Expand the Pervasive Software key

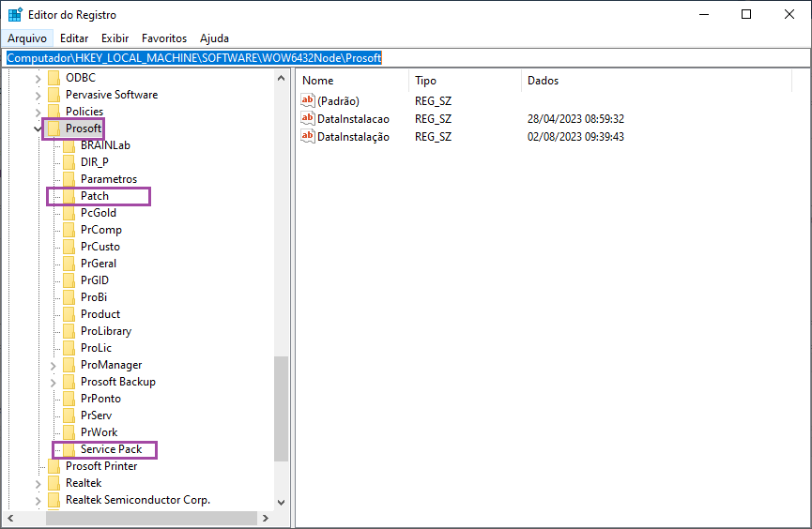(38, 96)
